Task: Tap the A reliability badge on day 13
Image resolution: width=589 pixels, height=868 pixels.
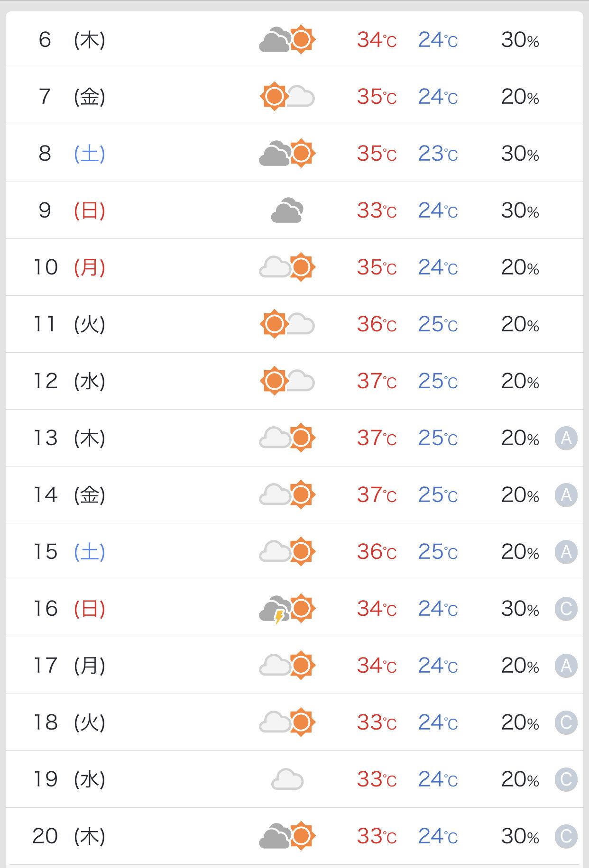Action: coord(566,438)
